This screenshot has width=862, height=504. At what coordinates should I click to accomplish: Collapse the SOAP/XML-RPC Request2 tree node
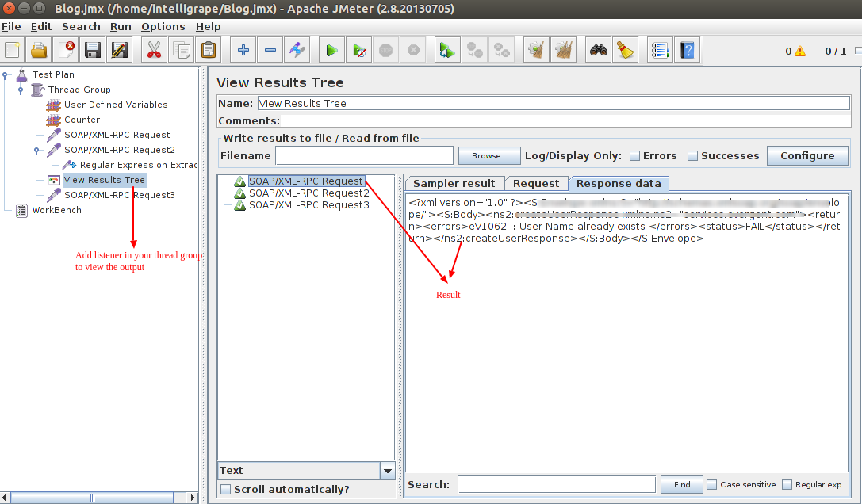(36, 150)
